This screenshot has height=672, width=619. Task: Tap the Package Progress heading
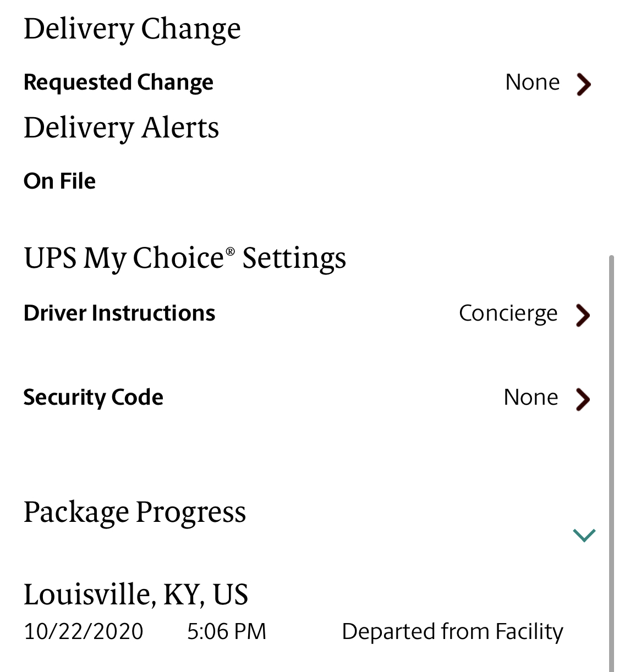click(x=135, y=513)
